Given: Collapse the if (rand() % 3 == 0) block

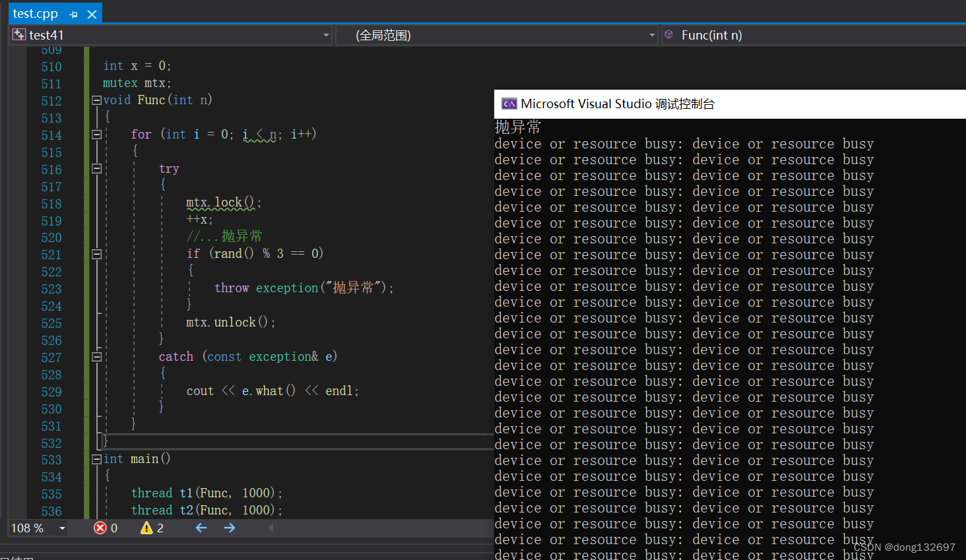Looking at the screenshot, I should [x=96, y=254].
